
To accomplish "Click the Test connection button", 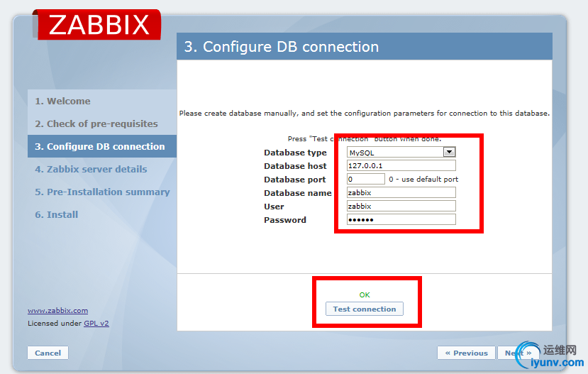I will [365, 309].
